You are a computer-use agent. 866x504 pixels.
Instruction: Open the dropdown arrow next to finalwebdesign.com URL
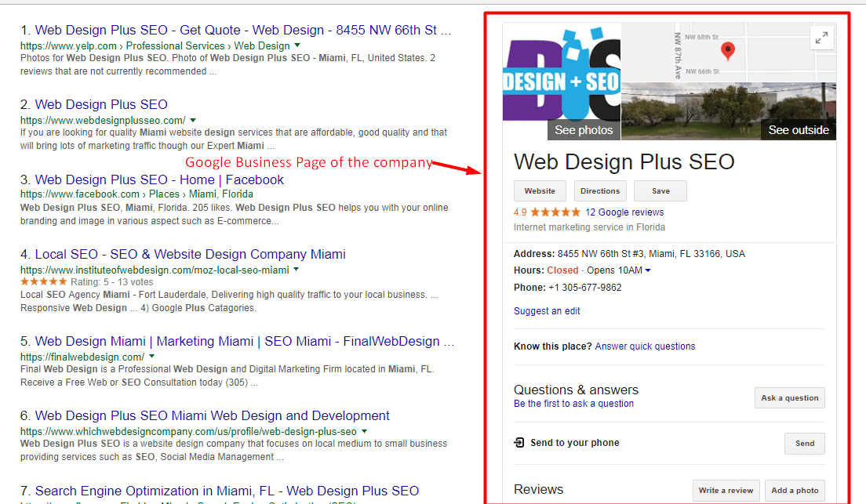click(x=152, y=356)
